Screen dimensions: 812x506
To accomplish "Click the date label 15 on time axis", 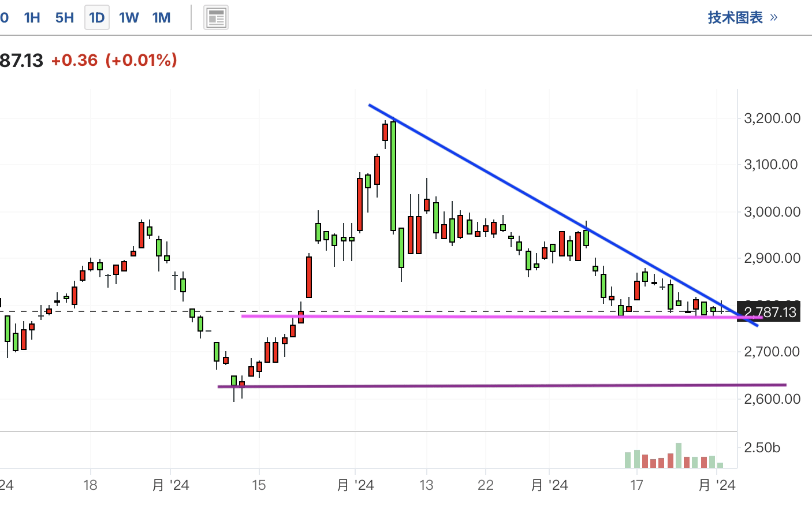I will click(x=259, y=485).
